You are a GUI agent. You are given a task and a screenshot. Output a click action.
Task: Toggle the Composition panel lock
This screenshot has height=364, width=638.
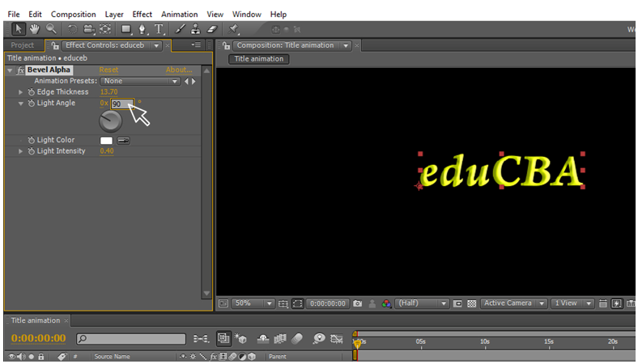coord(226,45)
